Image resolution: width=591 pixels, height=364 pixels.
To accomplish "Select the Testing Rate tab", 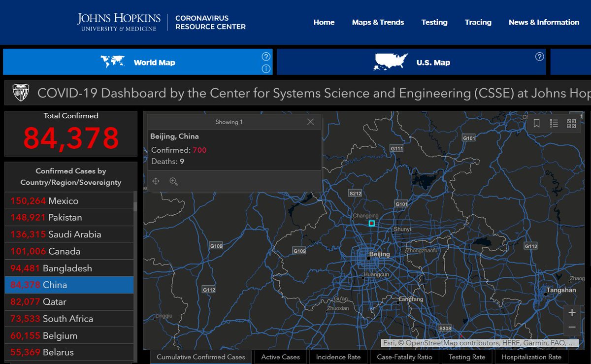I will [467, 357].
